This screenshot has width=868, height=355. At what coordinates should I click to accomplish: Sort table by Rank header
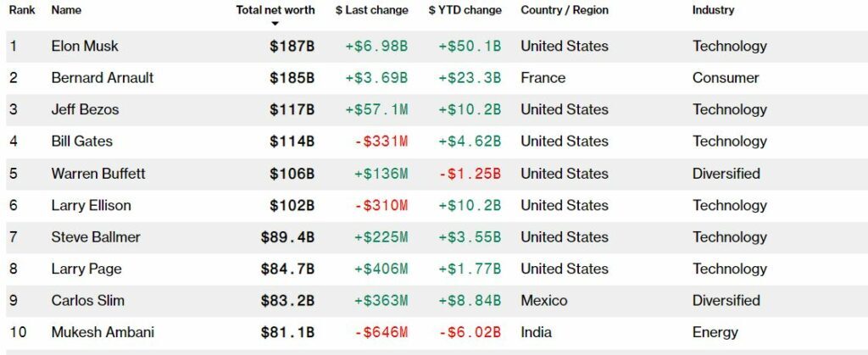[21, 10]
